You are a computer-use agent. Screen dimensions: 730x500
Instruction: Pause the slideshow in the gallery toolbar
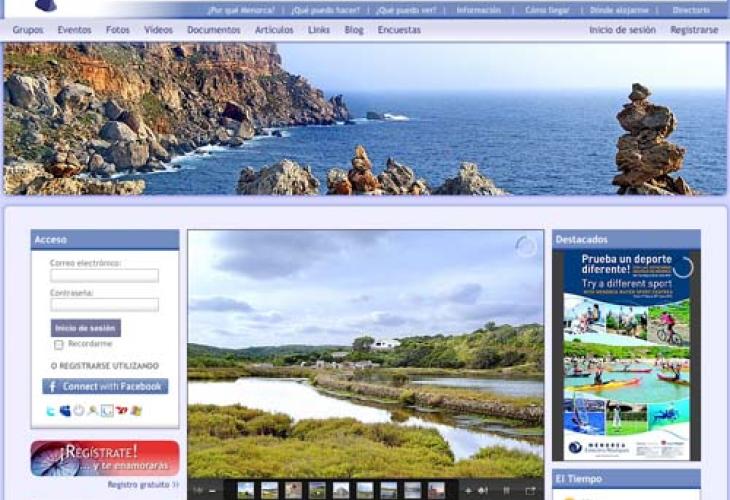click(506, 490)
